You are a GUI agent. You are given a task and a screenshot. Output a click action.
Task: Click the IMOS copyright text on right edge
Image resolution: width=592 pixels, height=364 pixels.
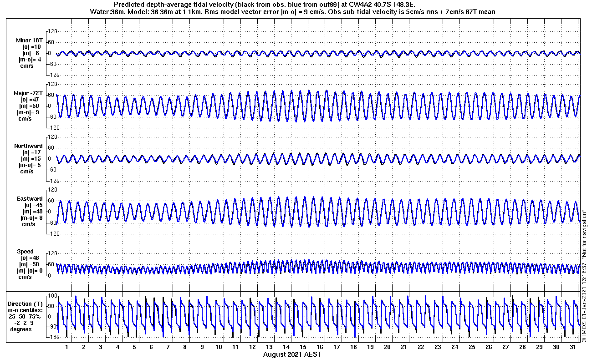[x=584, y=276]
